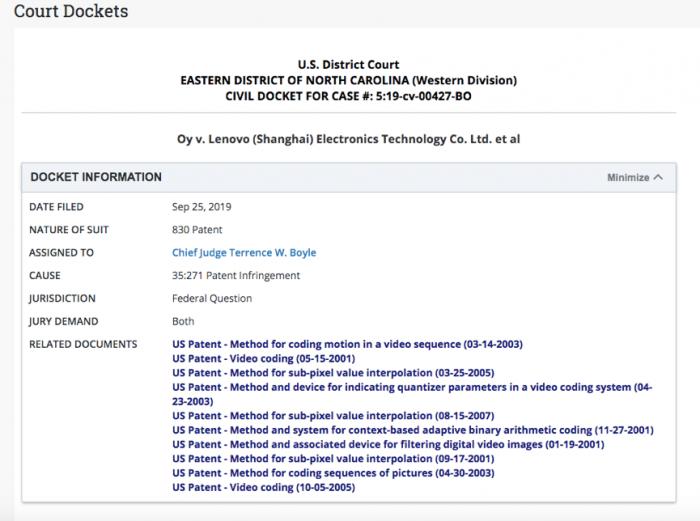Open context-based adaptive binary arithmetic coding patent
700x521 pixels.
coord(412,430)
